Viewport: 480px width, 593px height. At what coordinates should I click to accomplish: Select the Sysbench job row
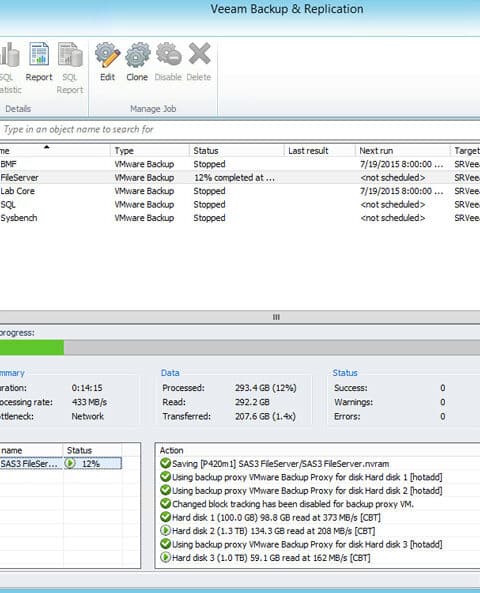[240, 218]
